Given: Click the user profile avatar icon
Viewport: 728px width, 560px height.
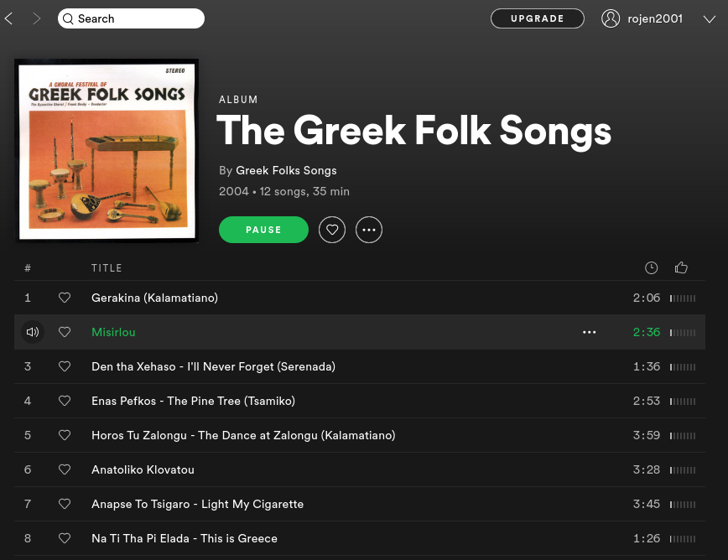Looking at the screenshot, I should point(611,18).
